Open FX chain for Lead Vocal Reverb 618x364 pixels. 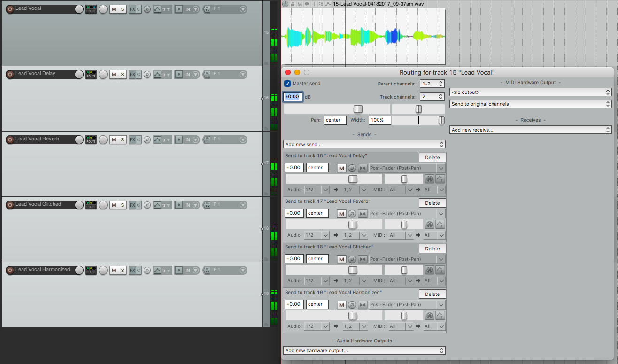132,139
